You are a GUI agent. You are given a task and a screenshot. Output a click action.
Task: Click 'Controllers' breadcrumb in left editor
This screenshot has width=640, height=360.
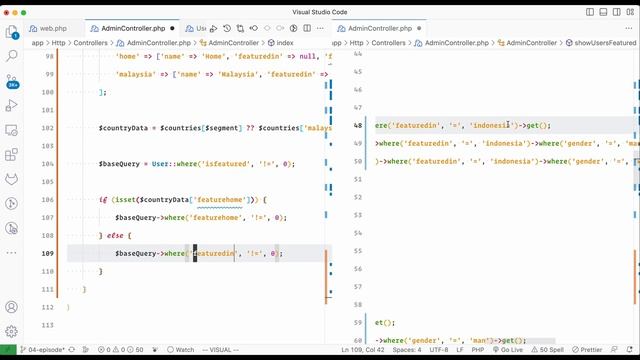[90, 43]
